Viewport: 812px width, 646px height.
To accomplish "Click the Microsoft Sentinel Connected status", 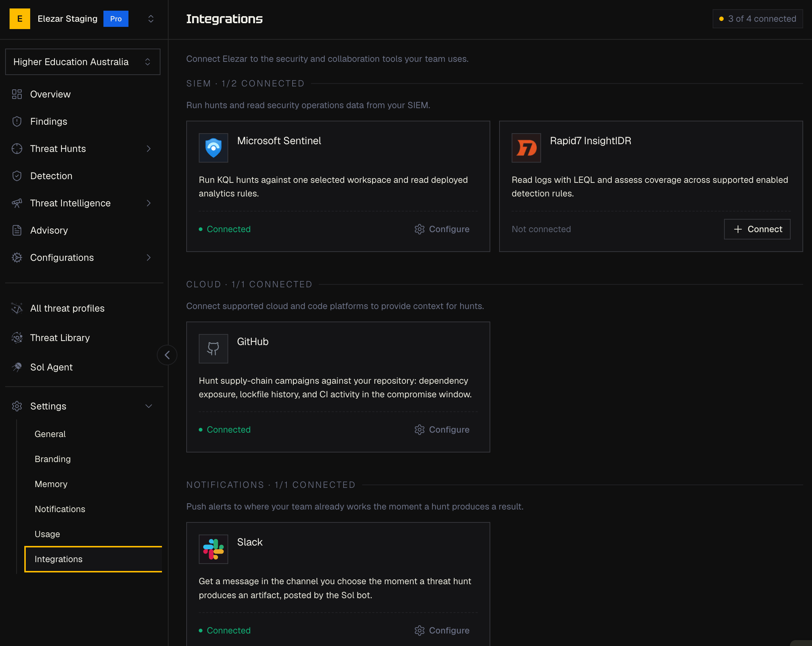I will [225, 229].
